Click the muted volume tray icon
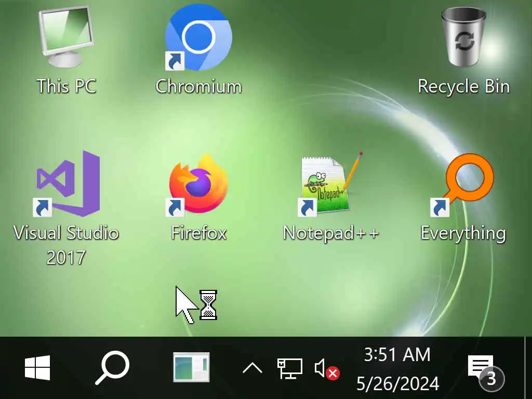This screenshot has height=399, width=532. point(327,369)
